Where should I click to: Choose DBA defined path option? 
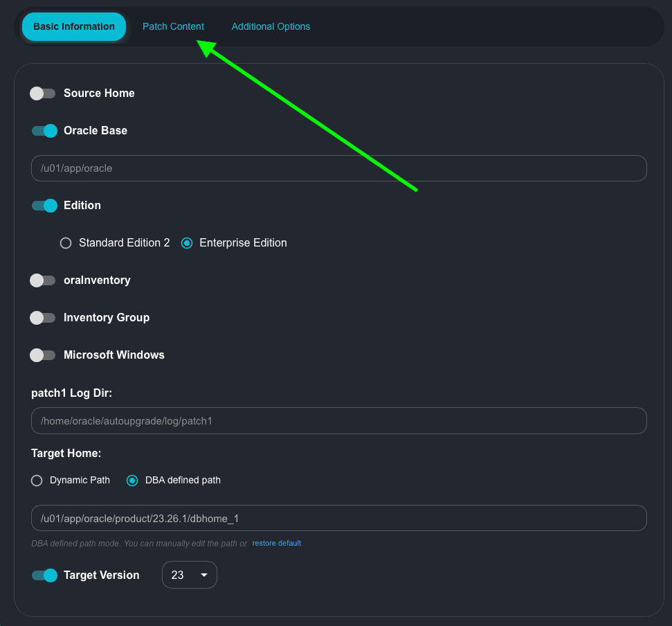click(132, 481)
